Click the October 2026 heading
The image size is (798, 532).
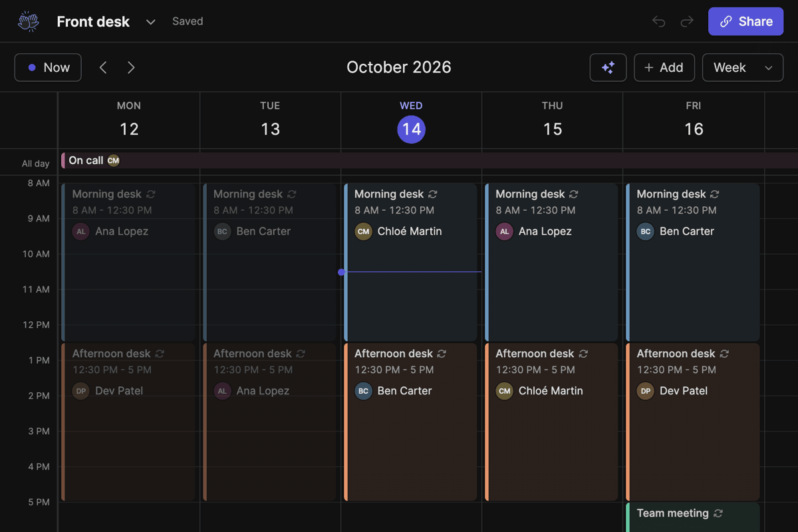tap(399, 67)
